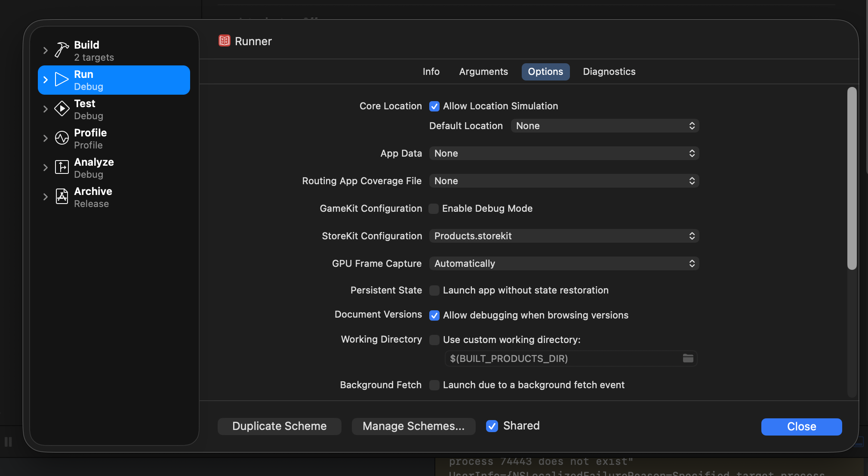Open Routing App Coverage File dropdown

pos(564,181)
